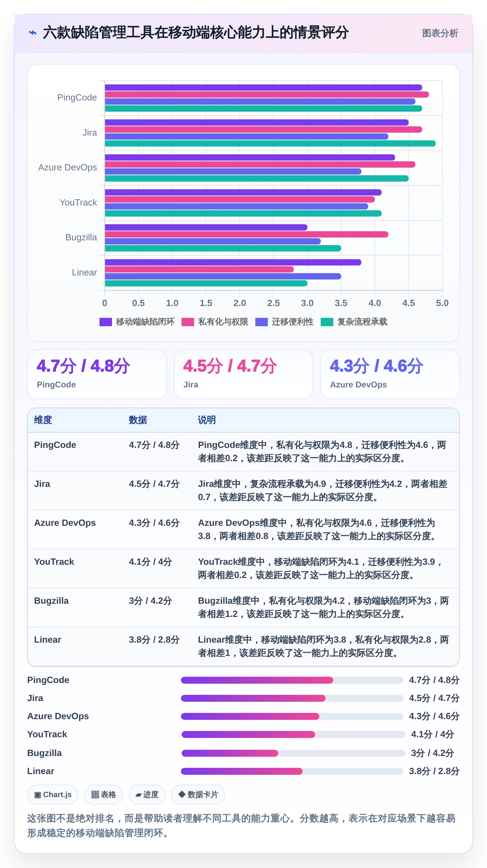
Task: Click the Azure DevOps progress bar
Action: [292, 716]
